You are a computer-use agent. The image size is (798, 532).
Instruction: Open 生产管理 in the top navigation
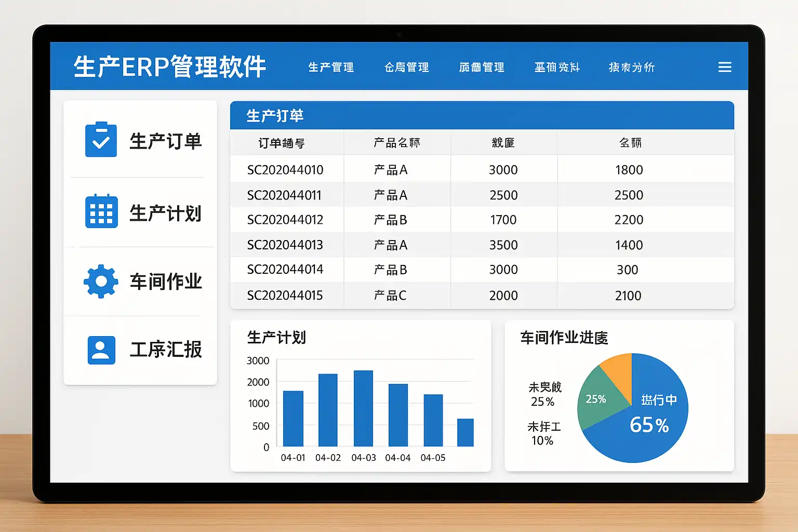331,67
